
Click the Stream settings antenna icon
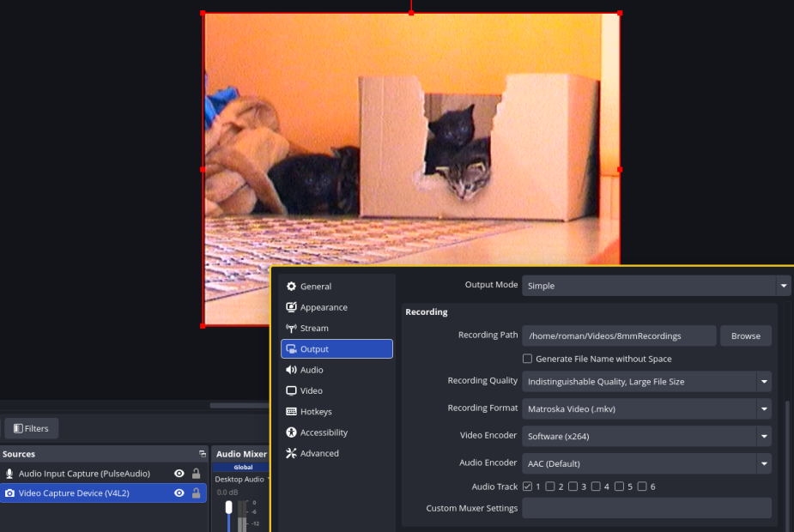292,328
